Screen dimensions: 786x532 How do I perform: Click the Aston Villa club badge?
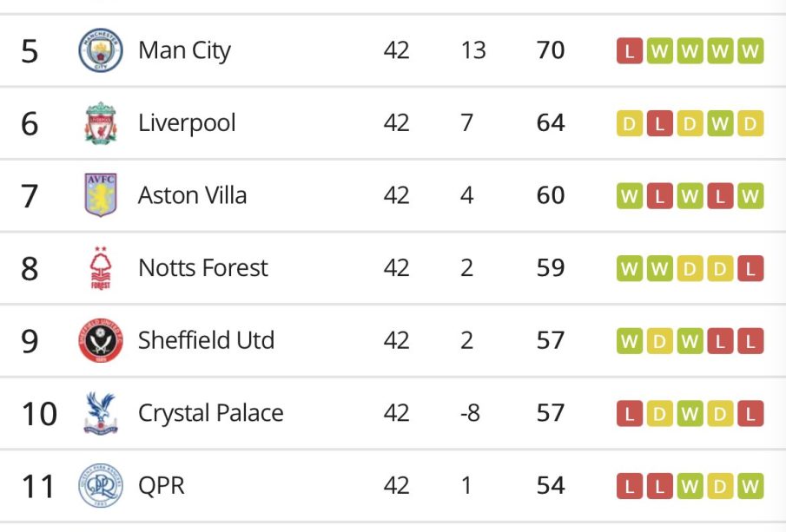[101, 195]
